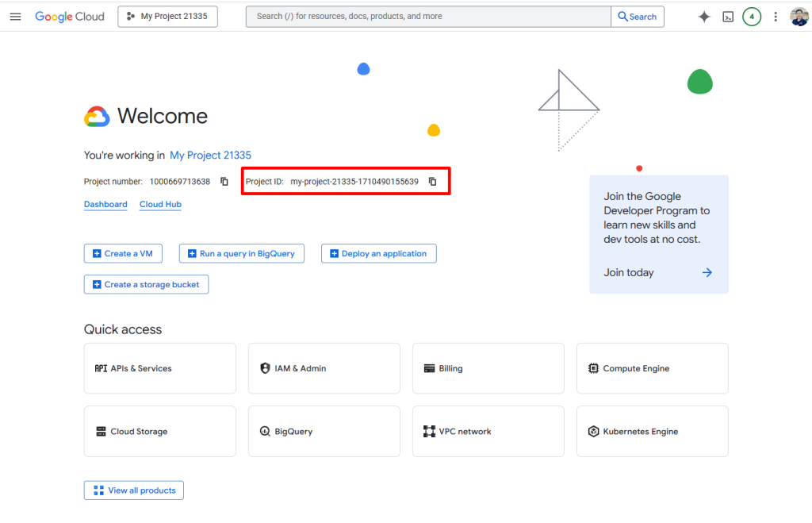Click Create a storage bucket button

tap(146, 285)
